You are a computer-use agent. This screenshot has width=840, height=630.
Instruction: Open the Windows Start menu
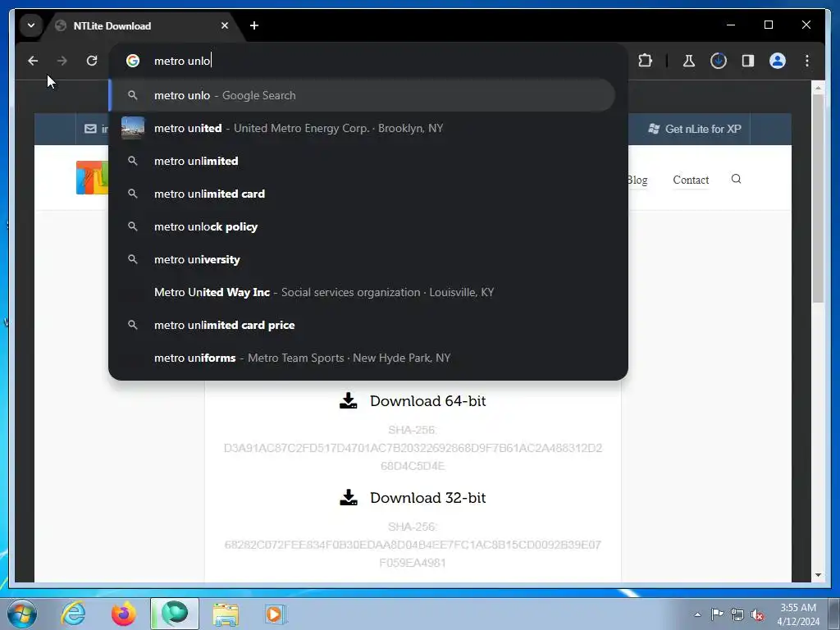pyautogui.click(x=22, y=614)
